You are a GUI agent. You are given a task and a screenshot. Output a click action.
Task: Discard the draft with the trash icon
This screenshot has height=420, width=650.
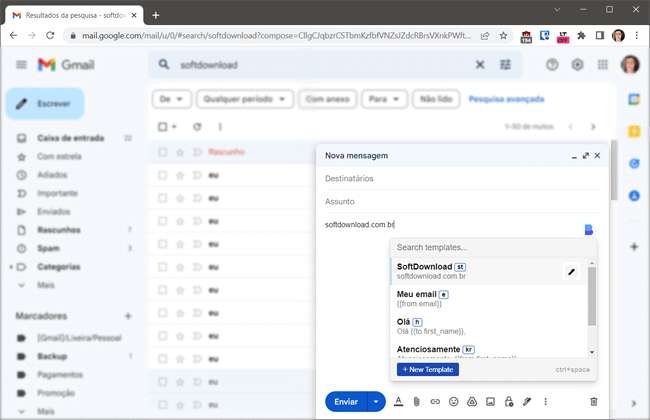(x=593, y=402)
